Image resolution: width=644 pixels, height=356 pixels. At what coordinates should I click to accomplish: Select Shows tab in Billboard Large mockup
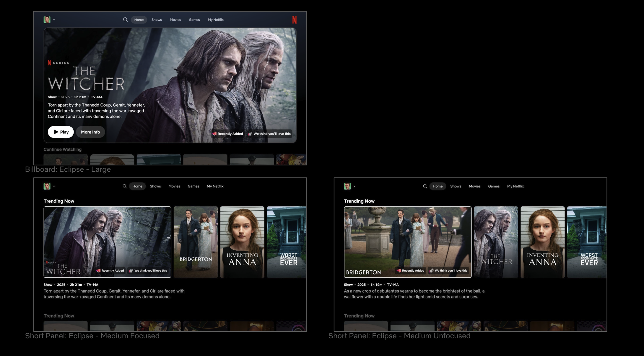tap(157, 20)
